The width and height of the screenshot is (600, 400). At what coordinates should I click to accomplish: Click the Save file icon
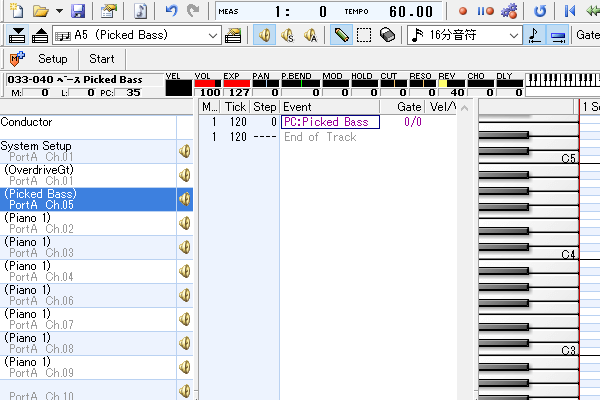pos(78,11)
